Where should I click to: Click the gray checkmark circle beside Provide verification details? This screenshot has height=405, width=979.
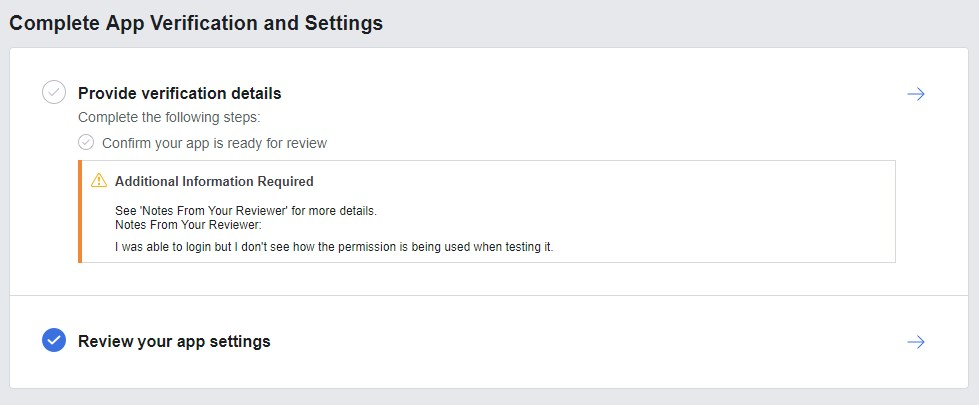[x=54, y=92]
